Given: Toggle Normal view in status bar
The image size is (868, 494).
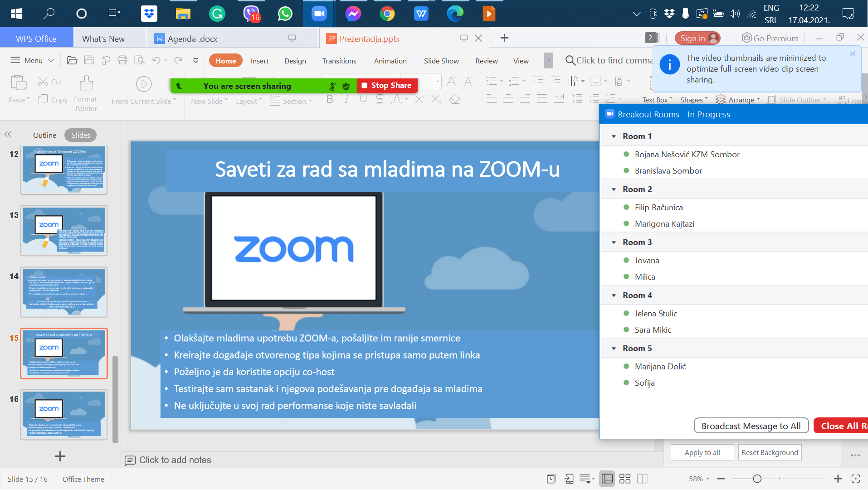Looking at the screenshot, I should pyautogui.click(x=607, y=479).
